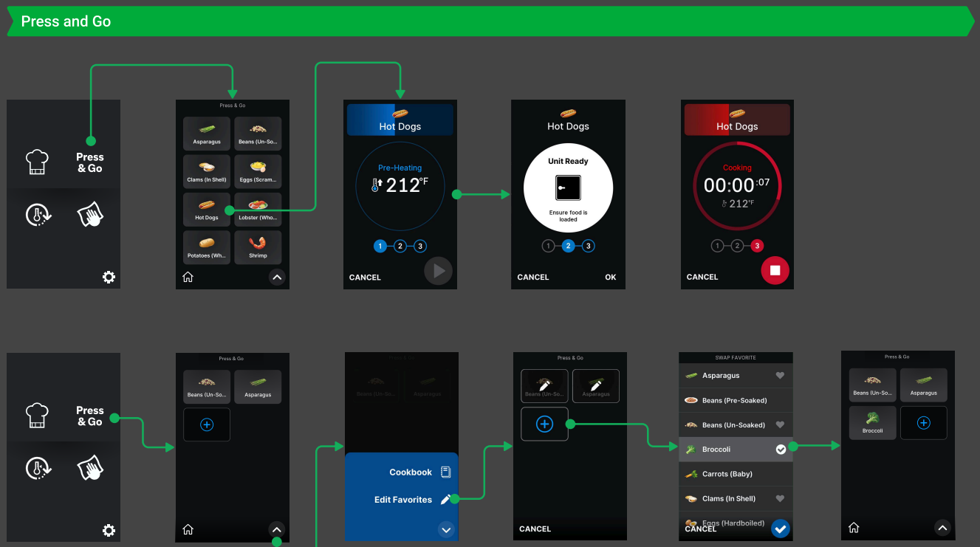Confirm OK on the Unit Ready screen
The image size is (980, 547).
[x=610, y=278]
